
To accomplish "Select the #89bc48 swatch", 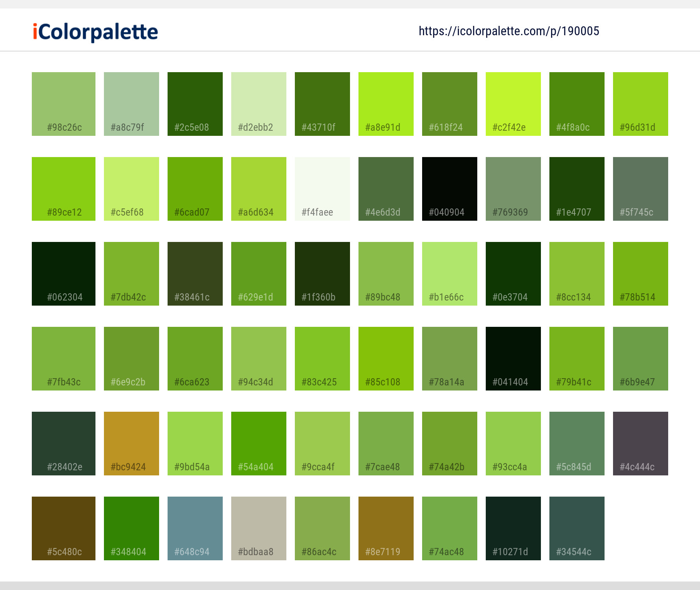I will point(386,274).
